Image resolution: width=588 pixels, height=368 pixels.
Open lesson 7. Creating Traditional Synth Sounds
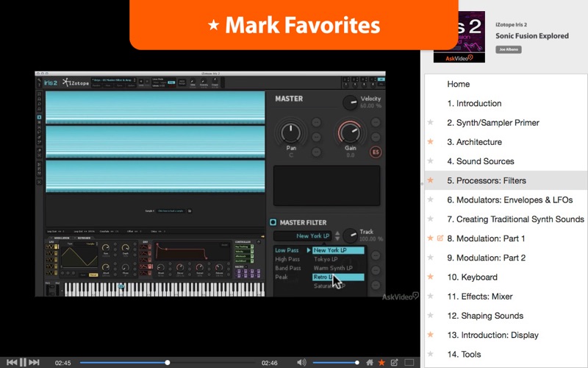(506, 219)
